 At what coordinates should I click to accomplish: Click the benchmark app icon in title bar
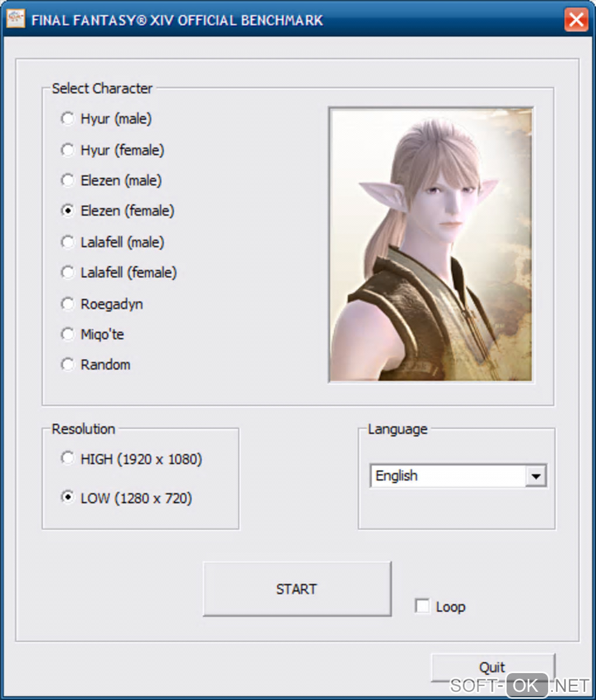[16, 19]
